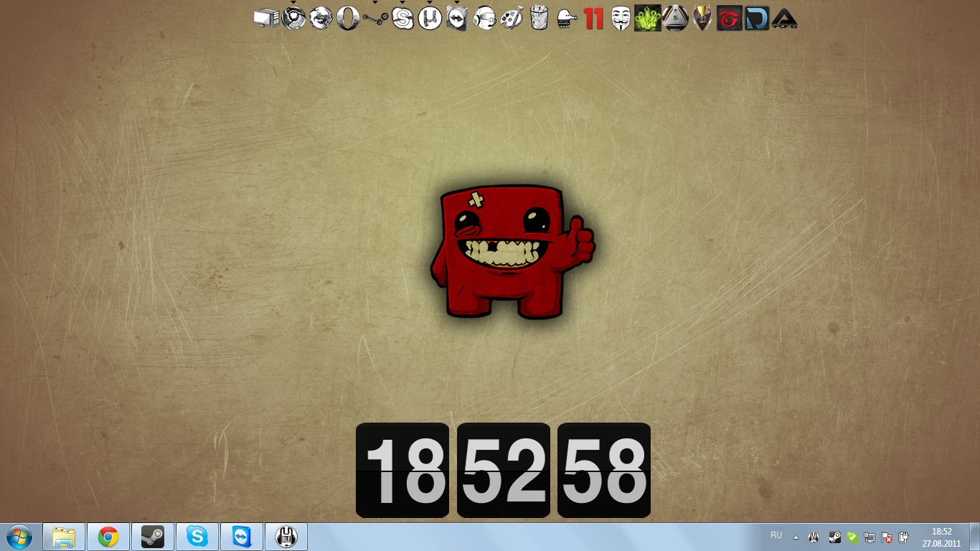Open the computer icon in the top dock
Viewport: 980px width, 551px height.
pyautogui.click(x=266, y=18)
